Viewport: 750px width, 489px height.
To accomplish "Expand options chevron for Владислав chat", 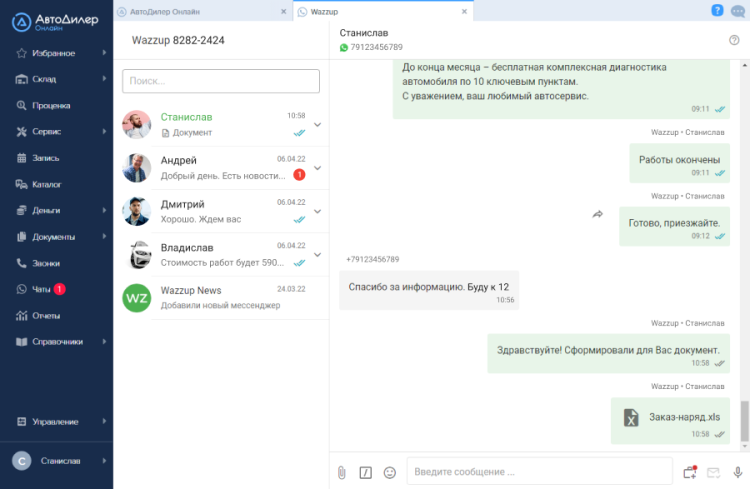I will tap(318, 255).
